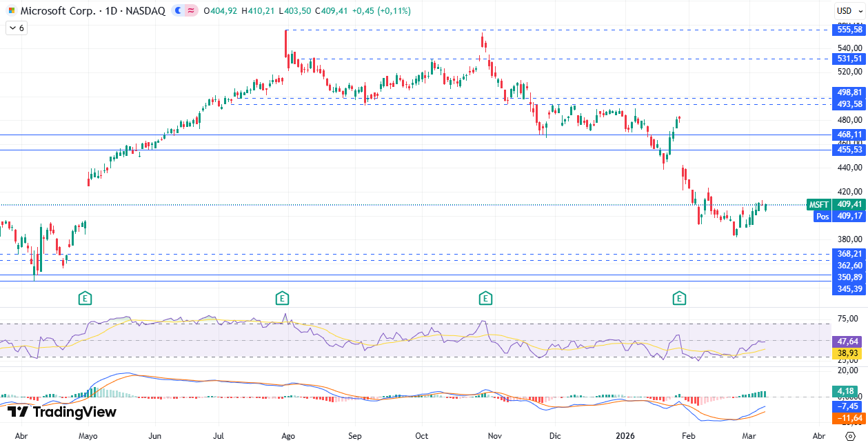
Task: Click the moon market-status icon
Action: [x=178, y=11]
